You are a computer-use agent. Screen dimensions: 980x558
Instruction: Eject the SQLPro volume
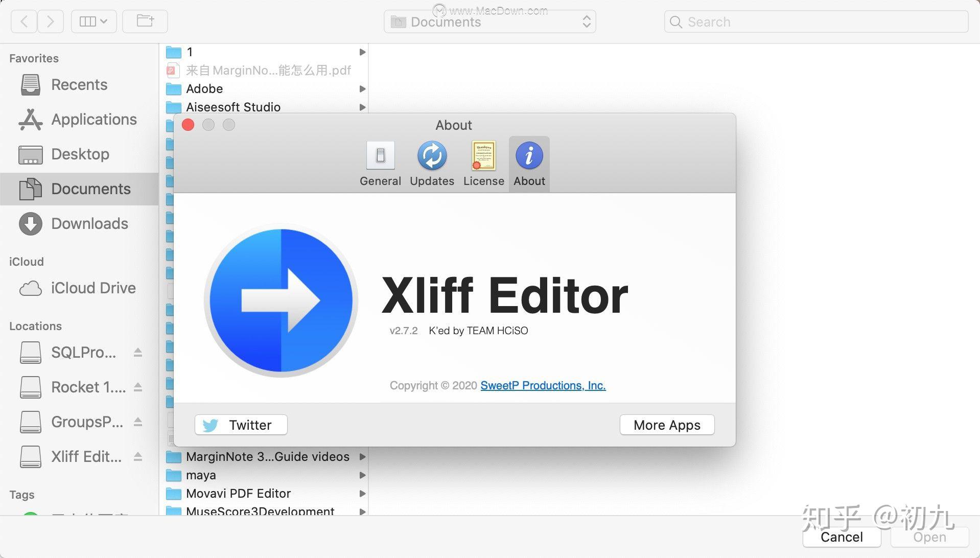[137, 352]
